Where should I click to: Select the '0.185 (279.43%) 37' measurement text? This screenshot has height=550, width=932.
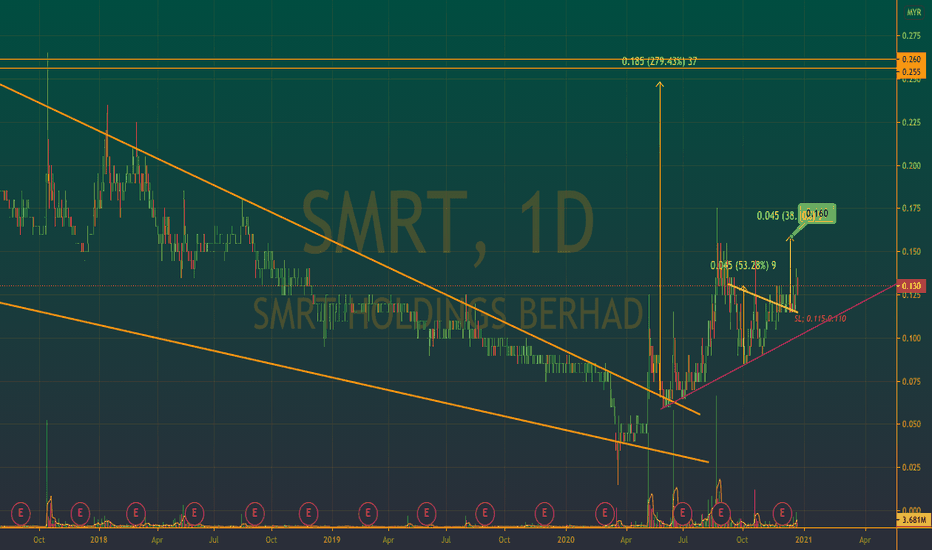click(659, 61)
